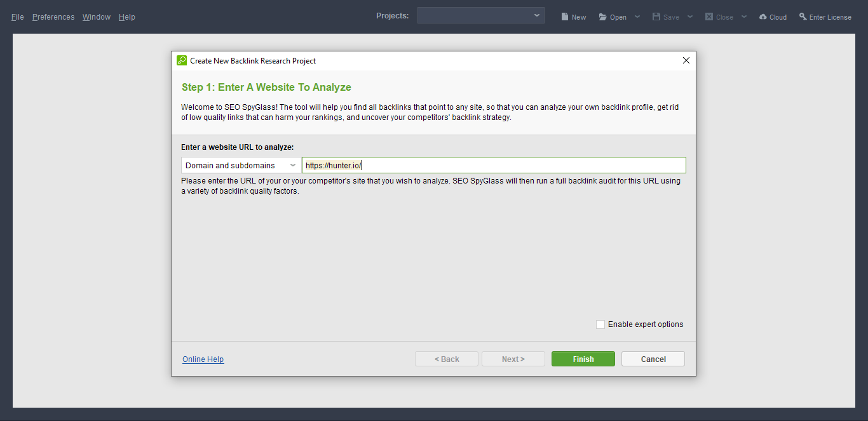Click the Next > button

513,359
